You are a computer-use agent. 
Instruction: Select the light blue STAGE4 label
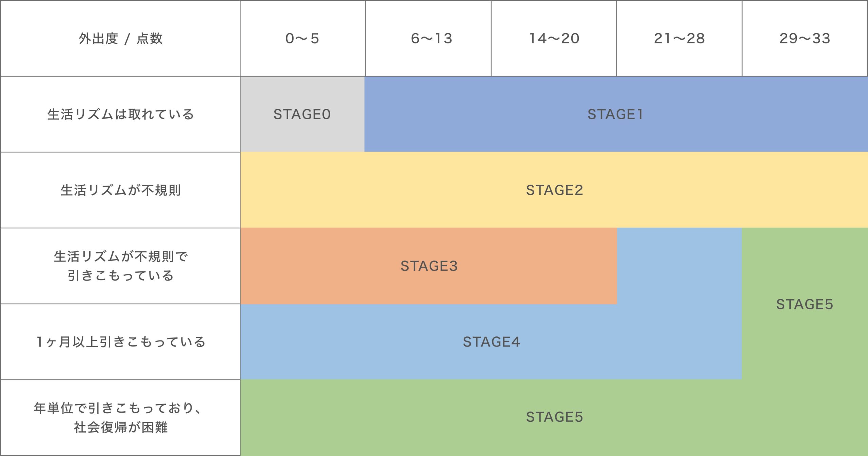pyautogui.click(x=491, y=342)
